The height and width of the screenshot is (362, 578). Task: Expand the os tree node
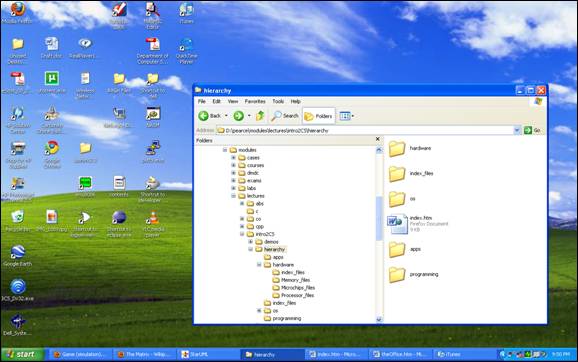click(259, 311)
